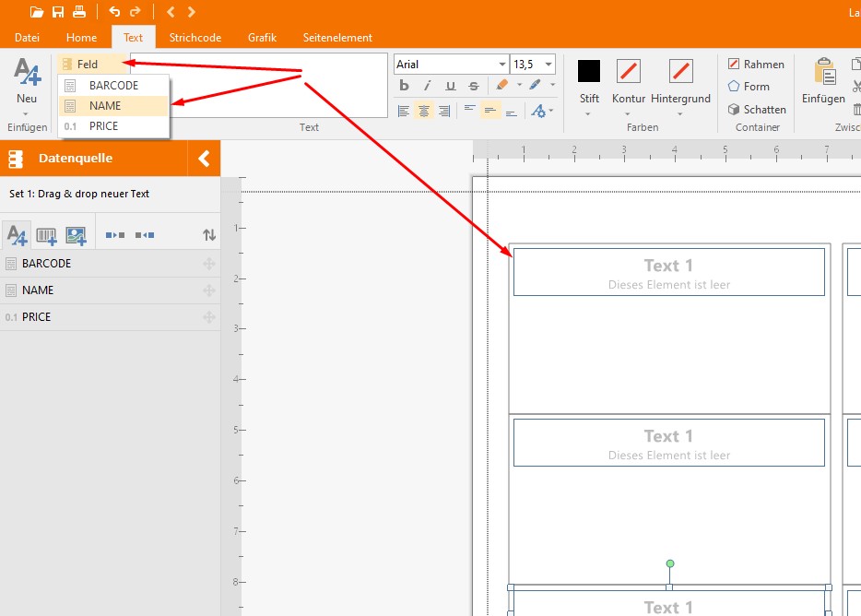Click the Einfügen clipboard paste icon
Image resolution: width=861 pixels, height=616 pixels.
822,74
